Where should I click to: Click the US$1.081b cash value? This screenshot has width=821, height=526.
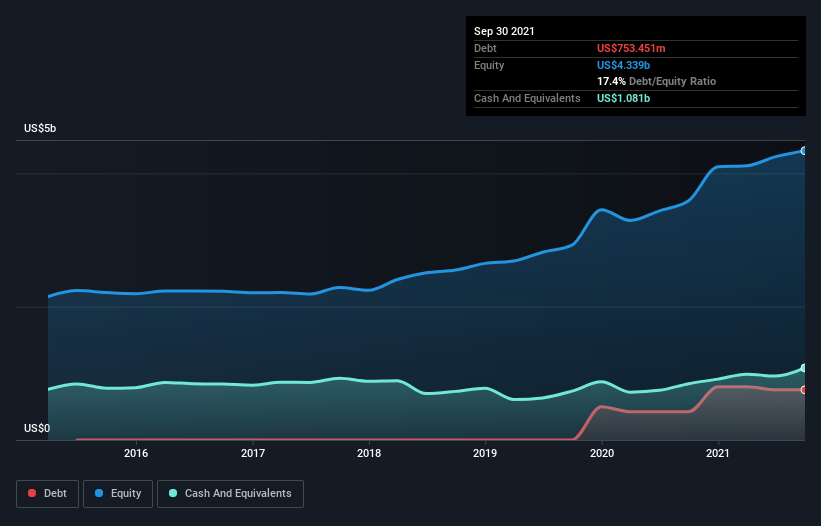624,98
